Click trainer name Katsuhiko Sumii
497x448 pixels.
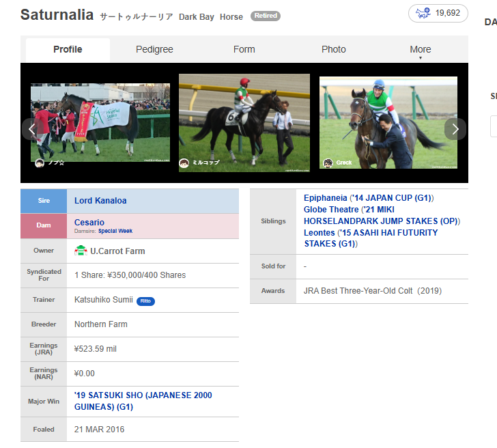point(104,300)
